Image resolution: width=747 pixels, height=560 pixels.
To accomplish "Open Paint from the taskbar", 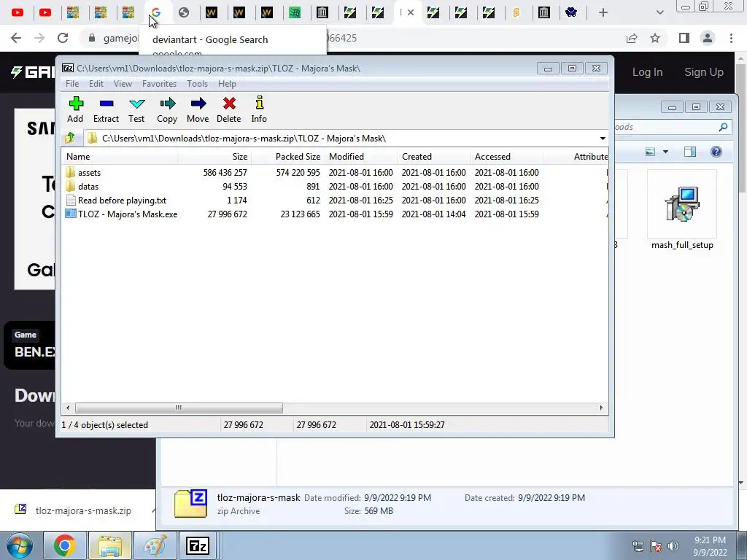I will click(x=155, y=545).
